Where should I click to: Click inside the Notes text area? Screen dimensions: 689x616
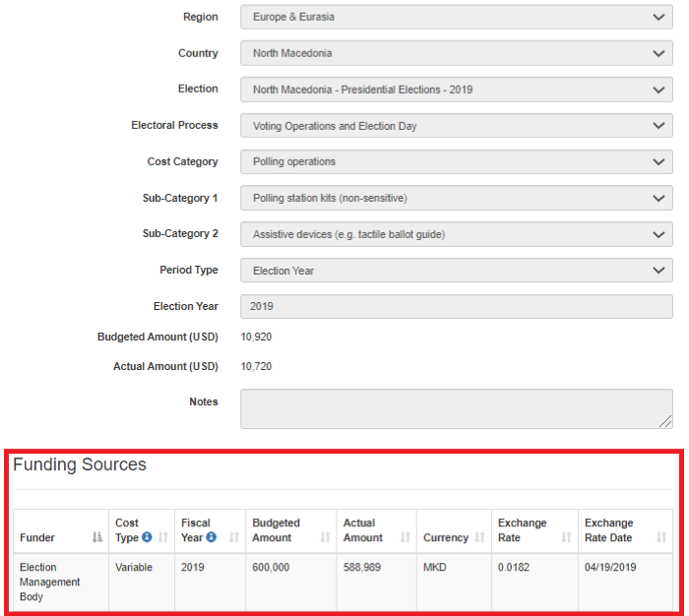pyautogui.click(x=457, y=408)
